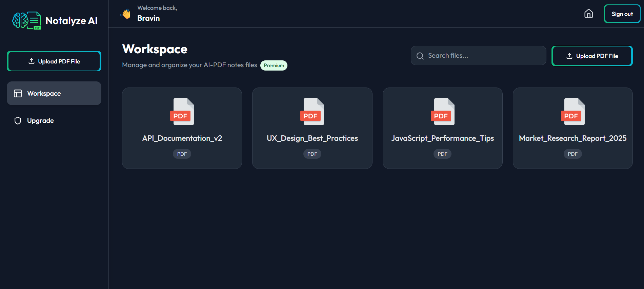Open the UX_Design_Best_Practices PDF icon
The image size is (644, 289).
[x=312, y=112]
